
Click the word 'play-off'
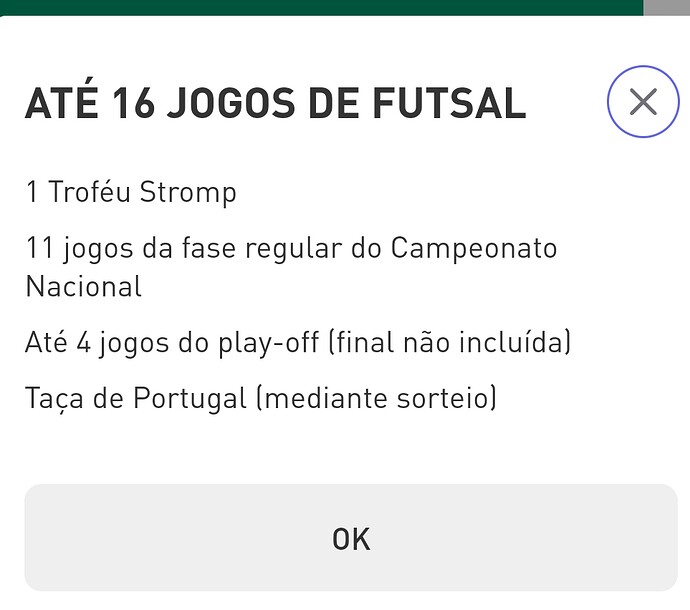point(263,344)
